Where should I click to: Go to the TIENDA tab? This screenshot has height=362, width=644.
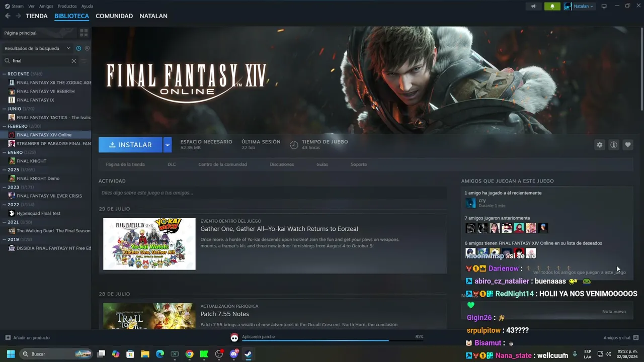(x=37, y=16)
